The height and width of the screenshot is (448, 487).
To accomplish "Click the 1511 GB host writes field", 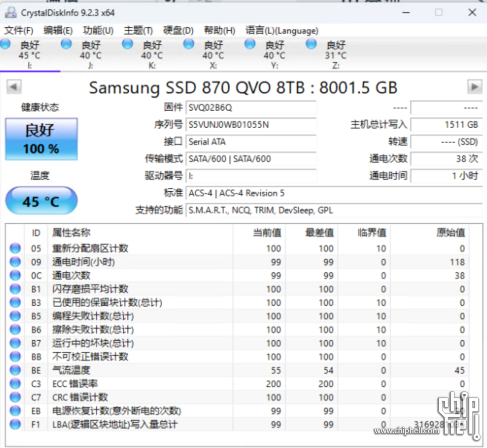I will 446,125.
